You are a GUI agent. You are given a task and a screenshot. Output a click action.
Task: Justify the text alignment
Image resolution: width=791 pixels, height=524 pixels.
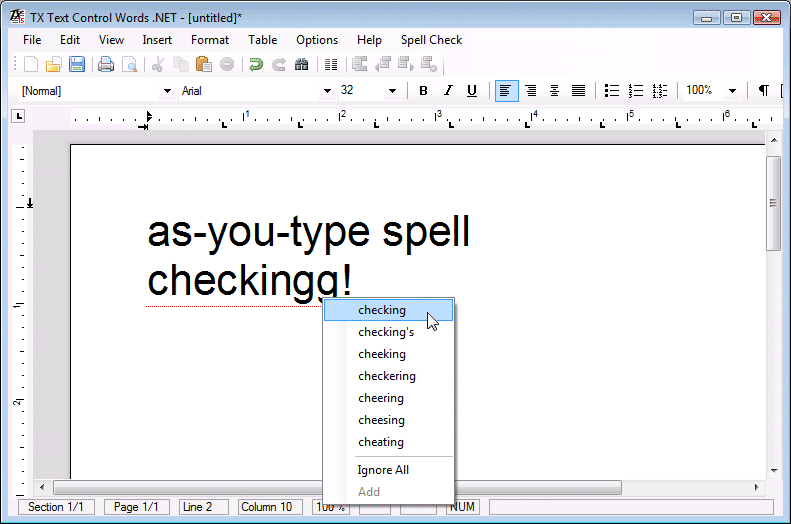pyautogui.click(x=578, y=91)
